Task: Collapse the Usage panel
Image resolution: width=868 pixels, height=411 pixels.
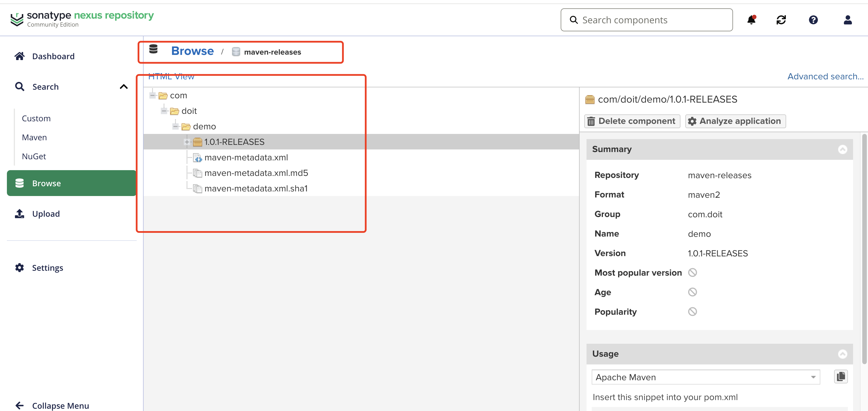Action: tap(842, 354)
